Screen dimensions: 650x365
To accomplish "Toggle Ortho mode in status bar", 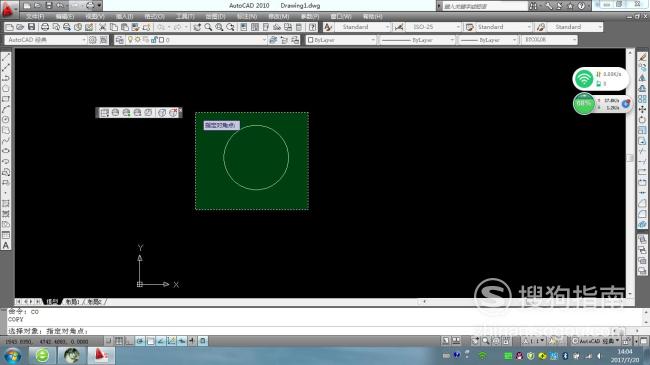I will pos(129,341).
